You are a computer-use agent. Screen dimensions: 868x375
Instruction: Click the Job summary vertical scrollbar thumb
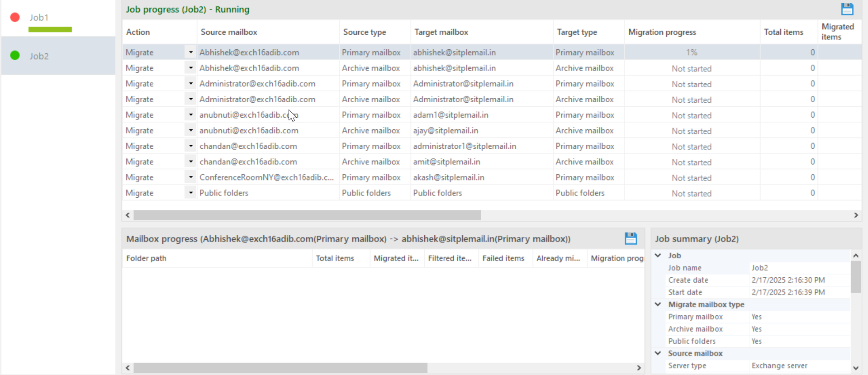pyautogui.click(x=856, y=277)
